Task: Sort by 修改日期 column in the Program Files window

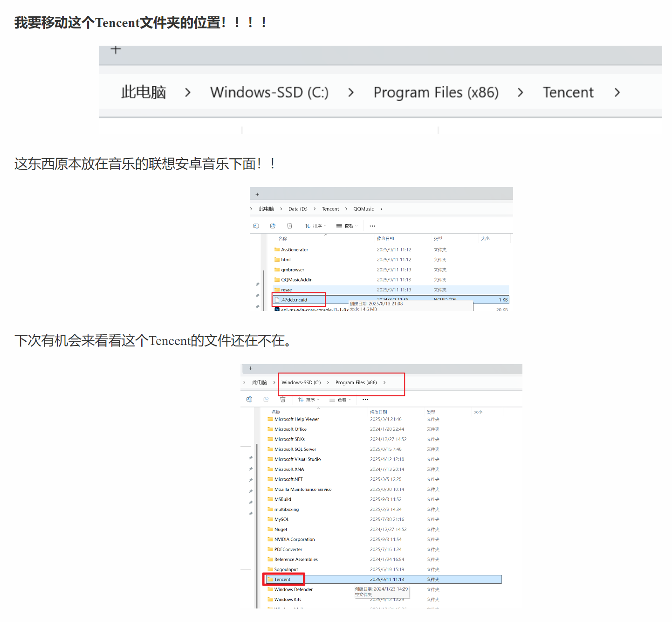Action: tap(378, 412)
